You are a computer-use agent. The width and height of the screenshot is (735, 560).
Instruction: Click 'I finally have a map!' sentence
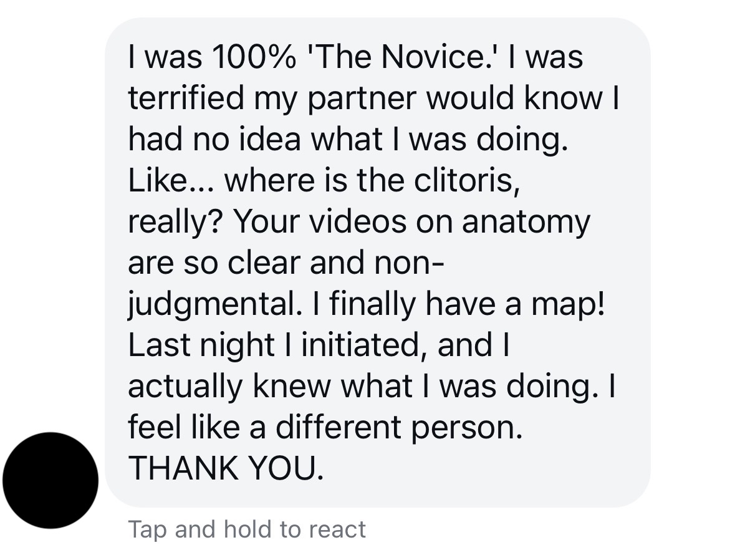pos(458,304)
